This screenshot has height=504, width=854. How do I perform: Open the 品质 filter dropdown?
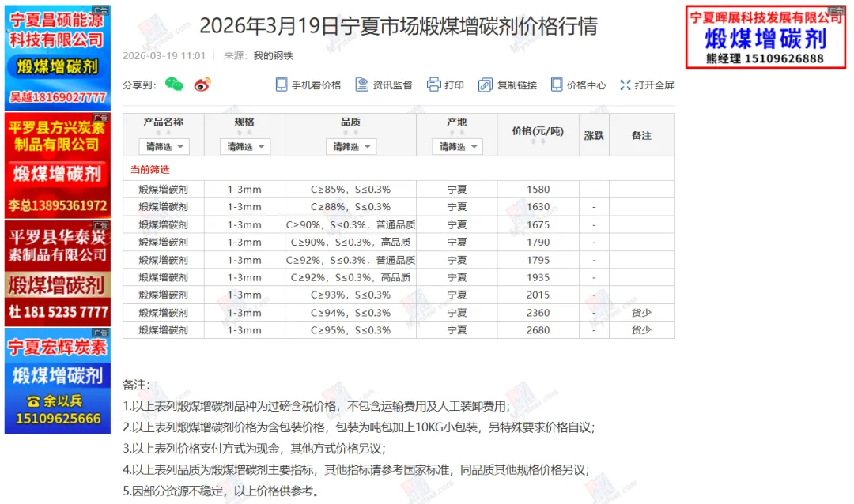click(x=350, y=146)
